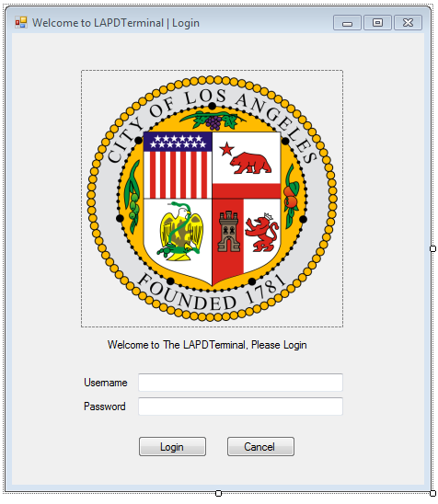This screenshot has width=438, height=504.
Task: Select the welcome message label
Action: pos(207,345)
